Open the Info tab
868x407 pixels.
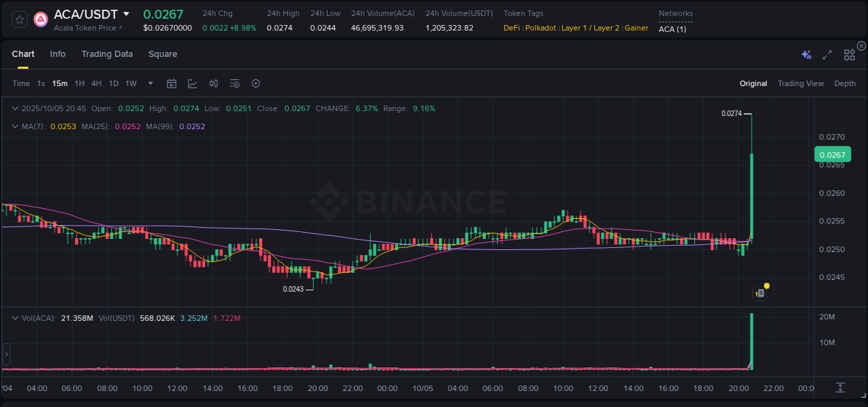58,53
